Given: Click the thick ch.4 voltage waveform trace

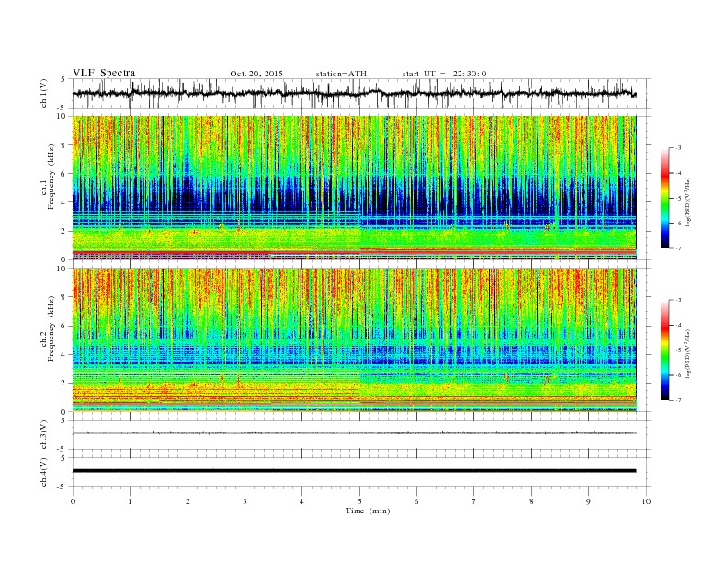Looking at the screenshot, I should coord(354,471).
